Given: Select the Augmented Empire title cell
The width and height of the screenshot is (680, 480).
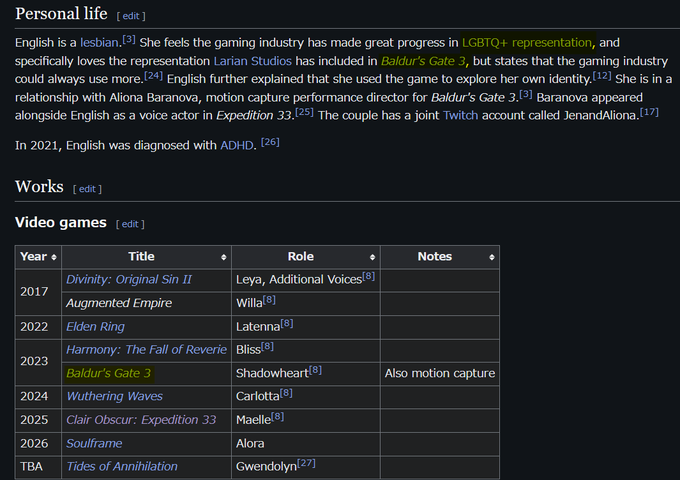Looking at the screenshot, I should point(146,303).
